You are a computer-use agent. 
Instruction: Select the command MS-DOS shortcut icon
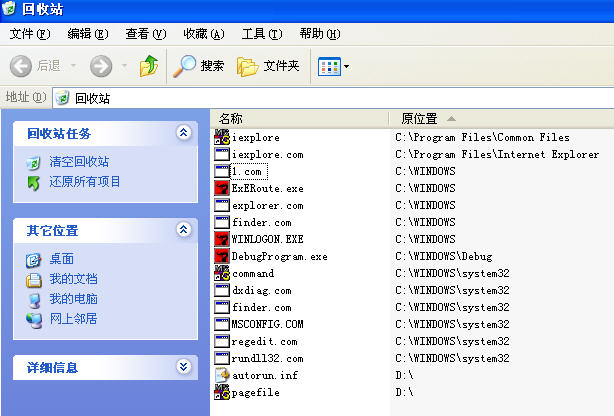[x=222, y=273]
